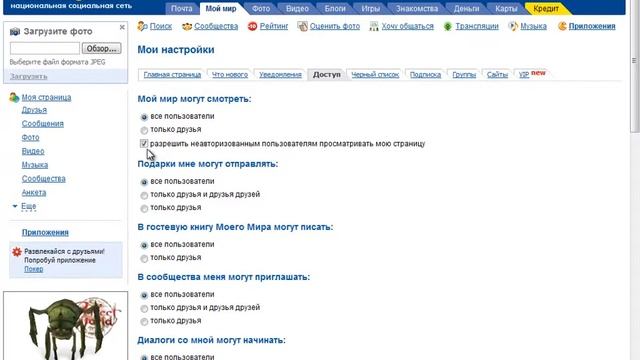Select 'только друзья' for Мой мир могут смотреть
The image size is (640, 360).
point(144,130)
